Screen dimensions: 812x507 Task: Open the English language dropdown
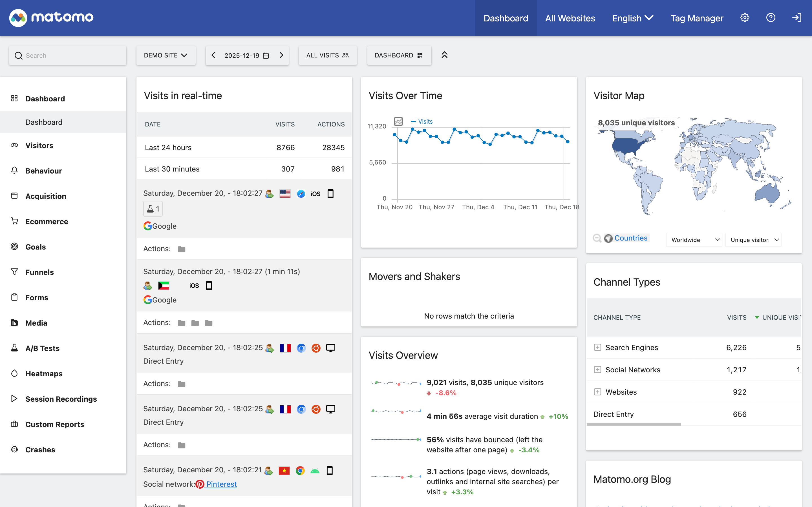[632, 18]
